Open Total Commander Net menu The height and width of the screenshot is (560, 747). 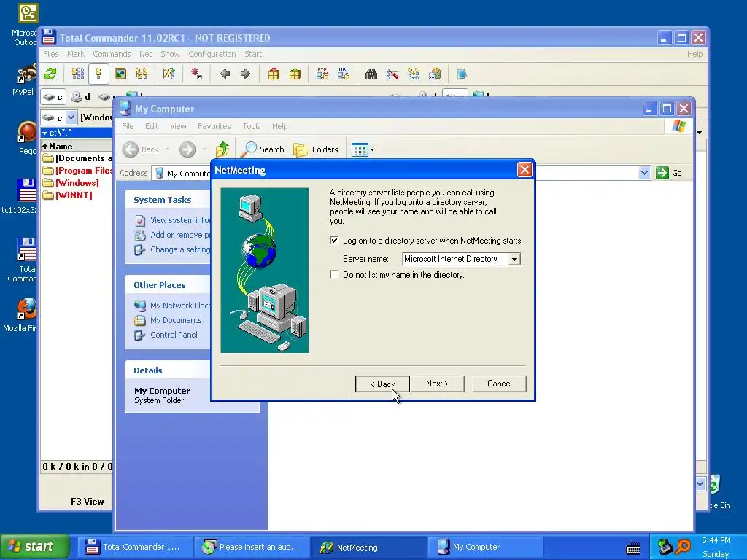145,54
